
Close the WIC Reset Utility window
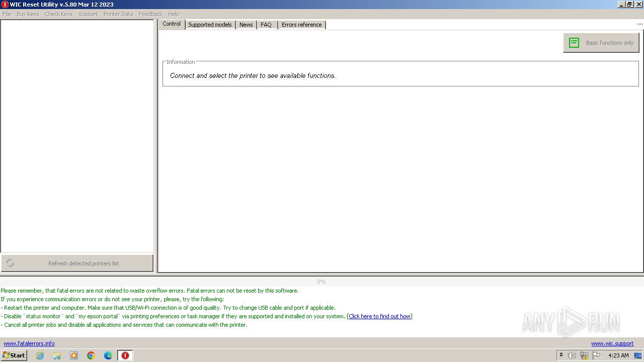point(639,5)
